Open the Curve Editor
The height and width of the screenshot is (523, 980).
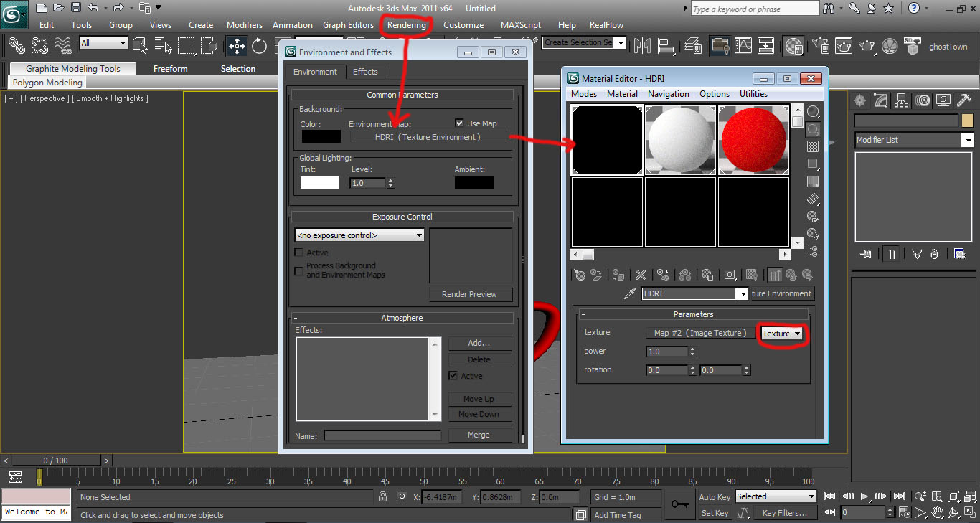(743, 46)
